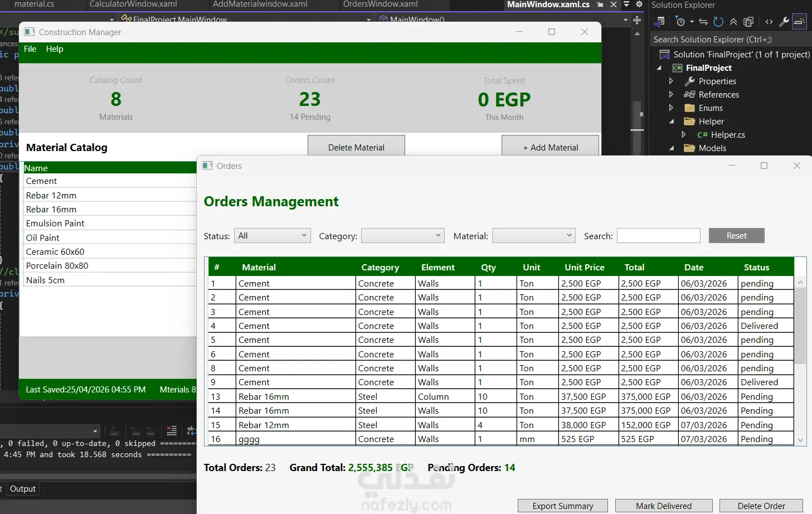Open the File menu in Construction Manager
Screen dimensions: 812x514
(30, 49)
